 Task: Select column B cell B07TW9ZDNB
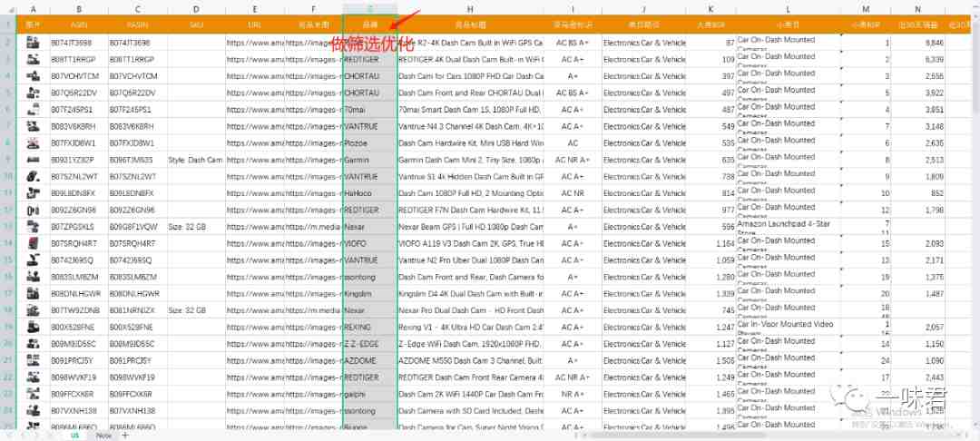[79, 310]
